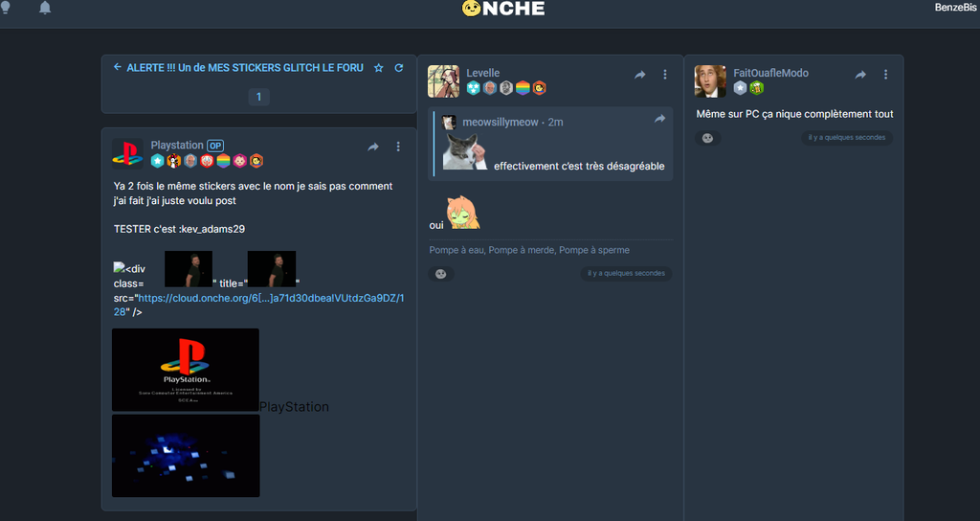980x521 pixels.
Task: Share Playstation's post with arrow icon
Action: [x=373, y=147]
